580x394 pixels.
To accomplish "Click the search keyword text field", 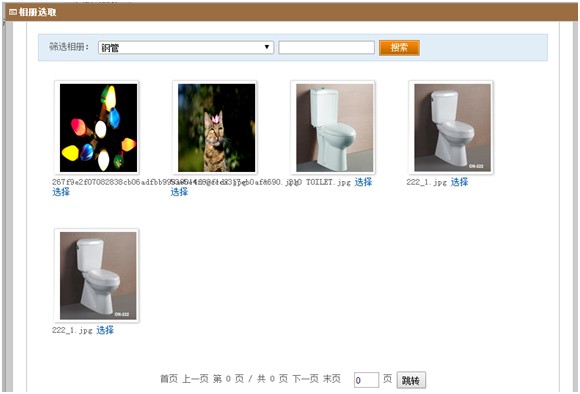I will [x=327, y=47].
